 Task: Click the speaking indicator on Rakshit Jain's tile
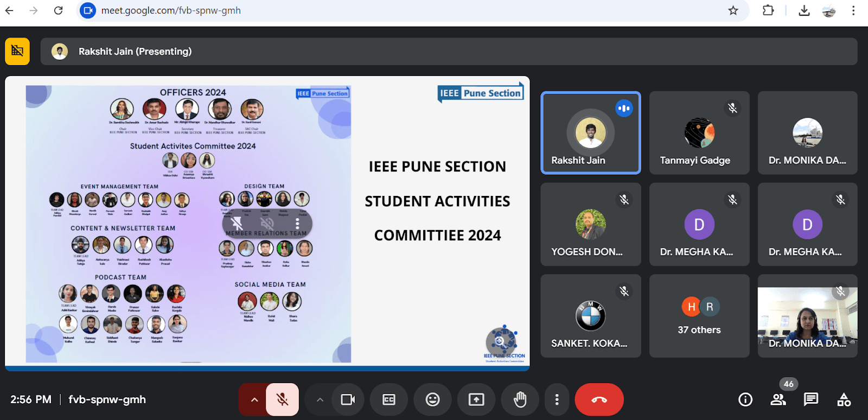(x=624, y=109)
